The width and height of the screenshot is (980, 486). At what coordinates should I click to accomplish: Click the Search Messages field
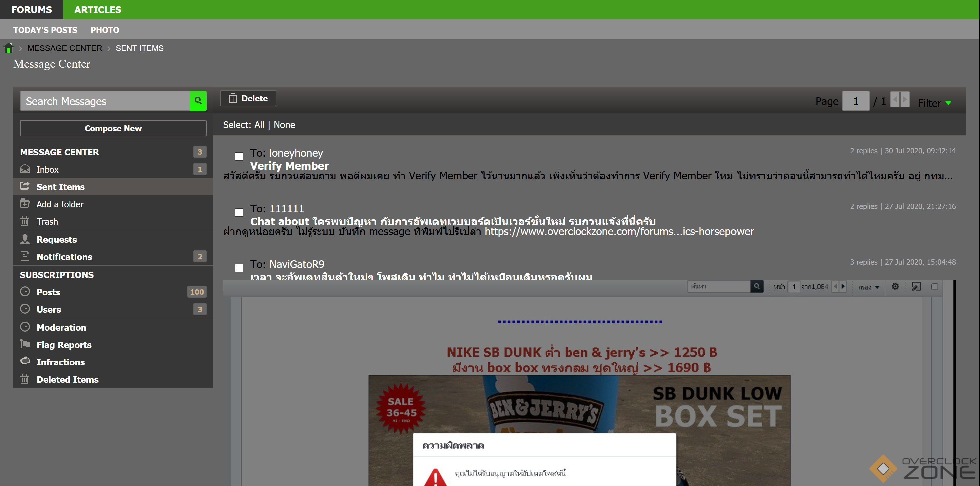pos(105,101)
